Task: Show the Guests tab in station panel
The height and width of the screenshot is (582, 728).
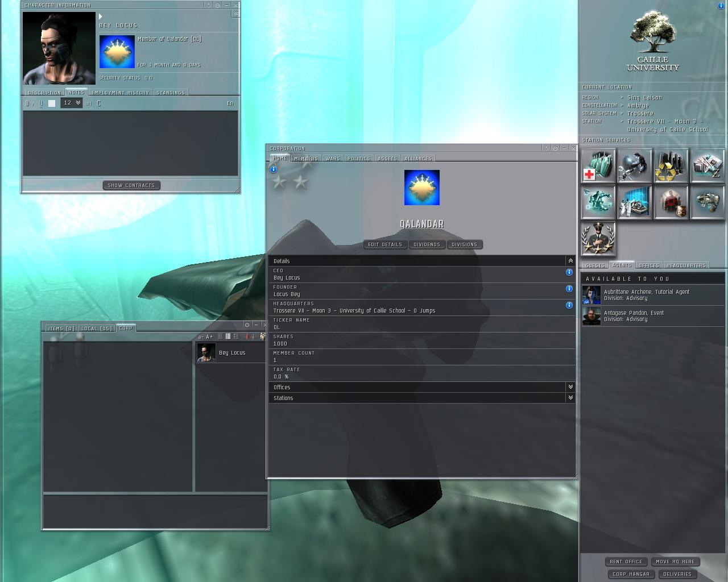Action: [595, 265]
